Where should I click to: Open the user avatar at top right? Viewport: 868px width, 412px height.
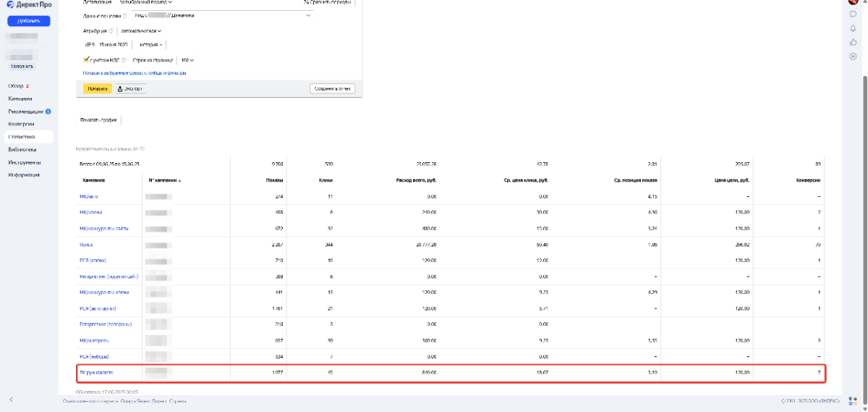(853, 1)
